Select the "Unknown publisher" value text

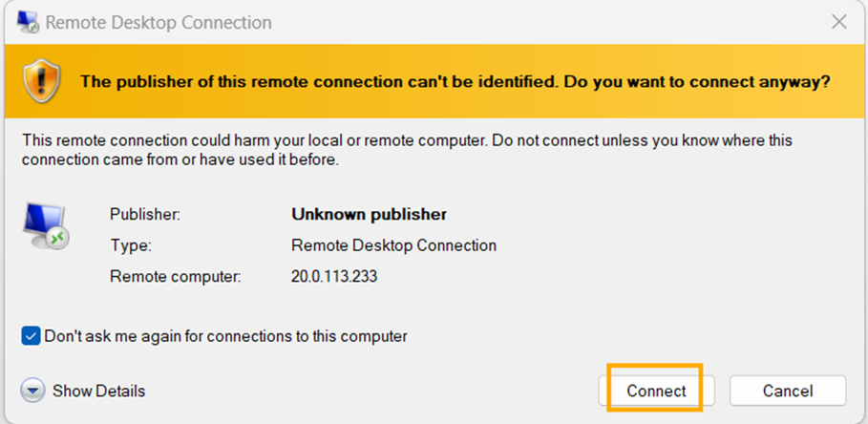coord(369,214)
